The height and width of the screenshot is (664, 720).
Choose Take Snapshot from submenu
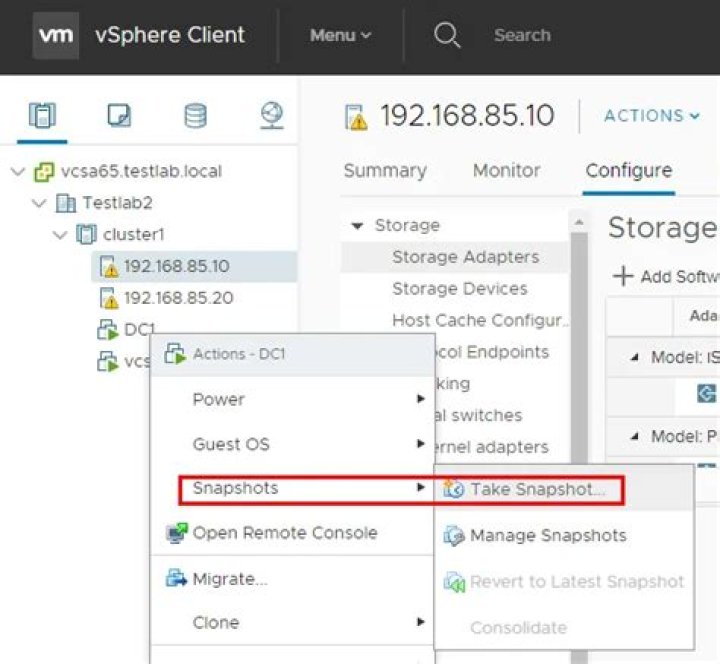click(x=564, y=489)
